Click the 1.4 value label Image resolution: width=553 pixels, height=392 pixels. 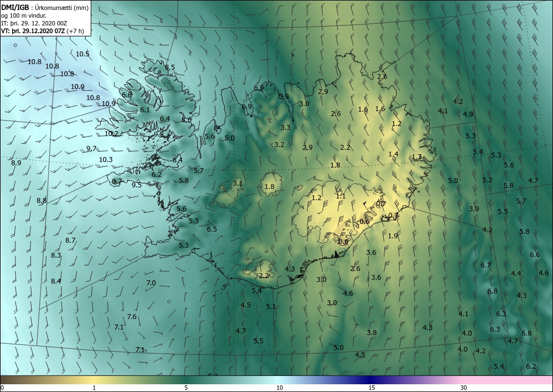pos(394,154)
